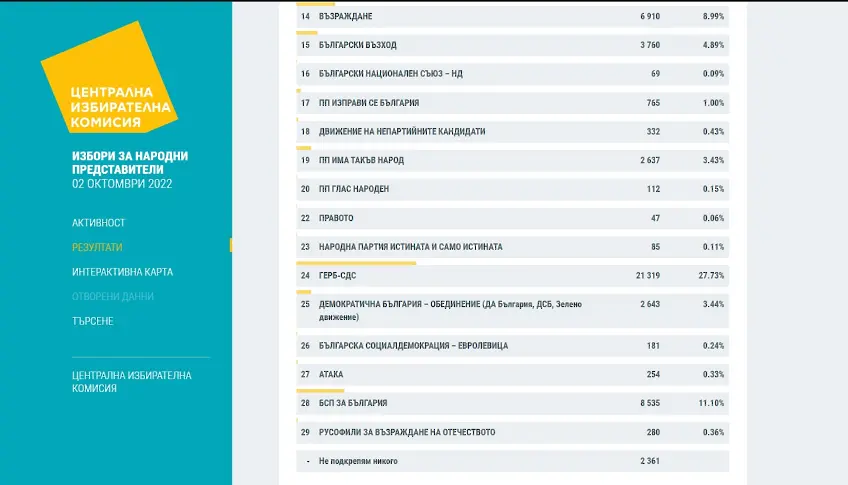
Task: Select the Български възход row
Action: pos(512,45)
